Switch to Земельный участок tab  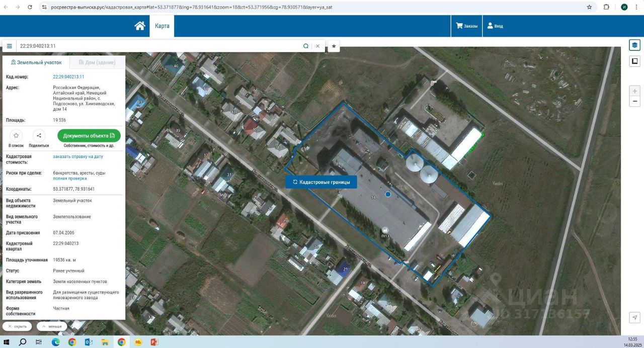[36, 62]
